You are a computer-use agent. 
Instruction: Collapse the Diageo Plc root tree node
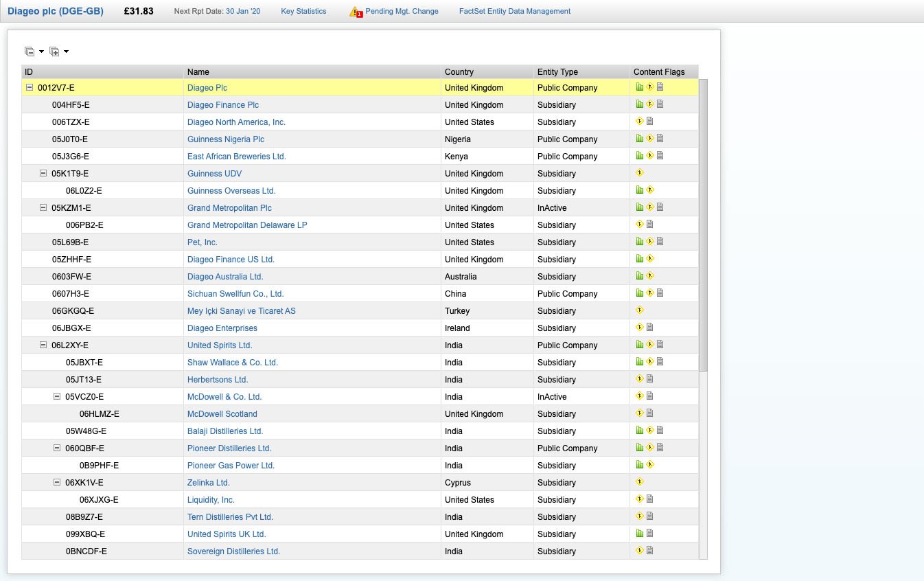click(30, 88)
